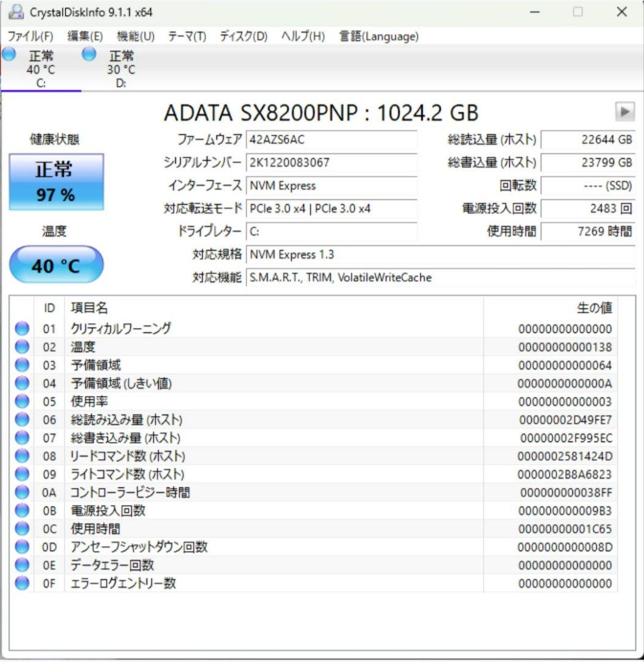The image size is (644, 662).
Task: Click the blue dot beside 電源投入回数
Action: tap(21, 511)
